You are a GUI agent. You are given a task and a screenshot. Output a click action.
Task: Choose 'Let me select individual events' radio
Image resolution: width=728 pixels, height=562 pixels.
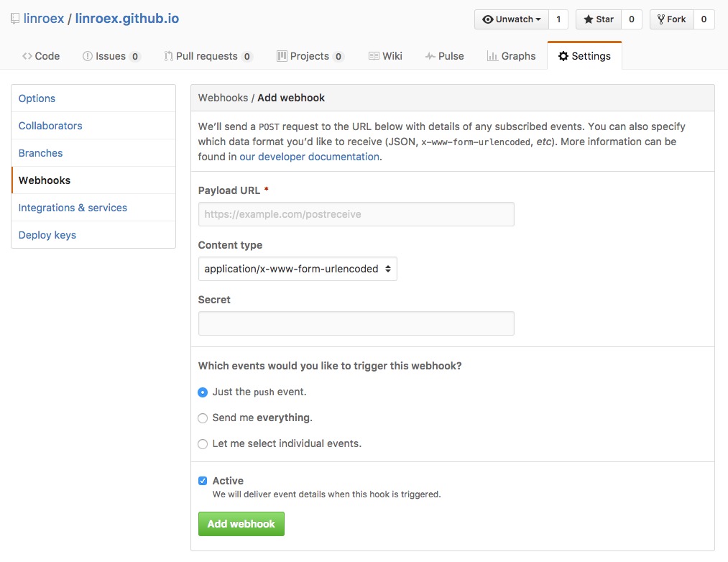(x=203, y=444)
